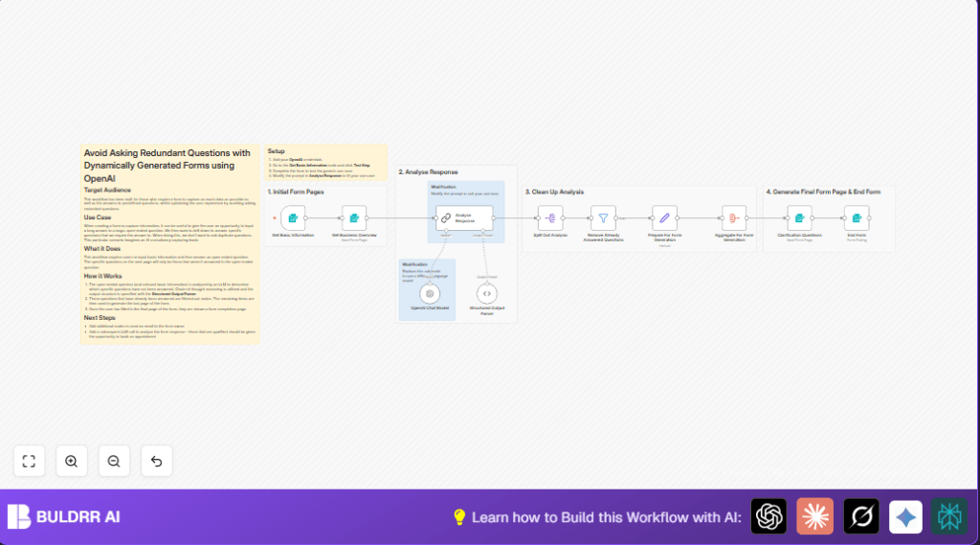This screenshot has width=980, height=545.
Task: Select the Split Out Analysis node
Action: coord(550,217)
